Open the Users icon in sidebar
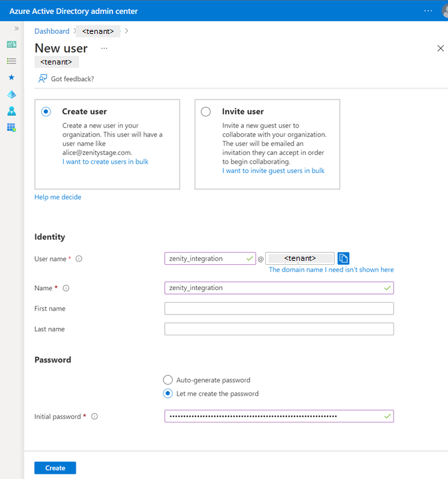This screenshot has width=448, height=479. pos(11,111)
